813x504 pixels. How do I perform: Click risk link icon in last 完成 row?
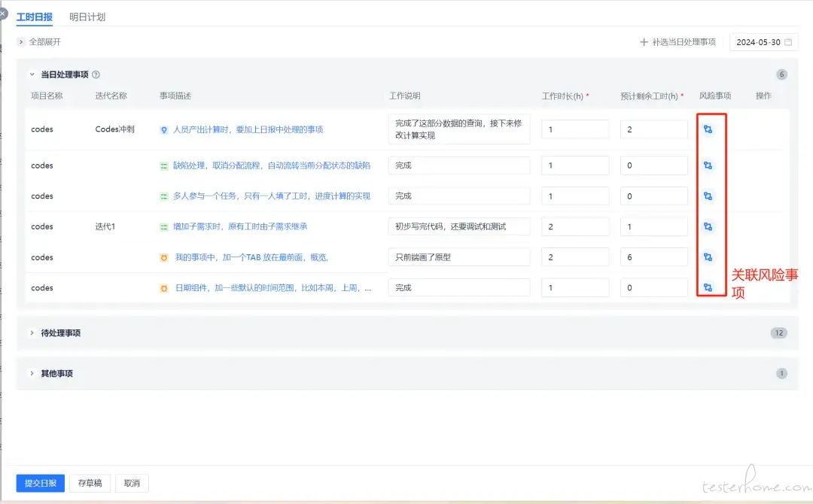point(708,287)
